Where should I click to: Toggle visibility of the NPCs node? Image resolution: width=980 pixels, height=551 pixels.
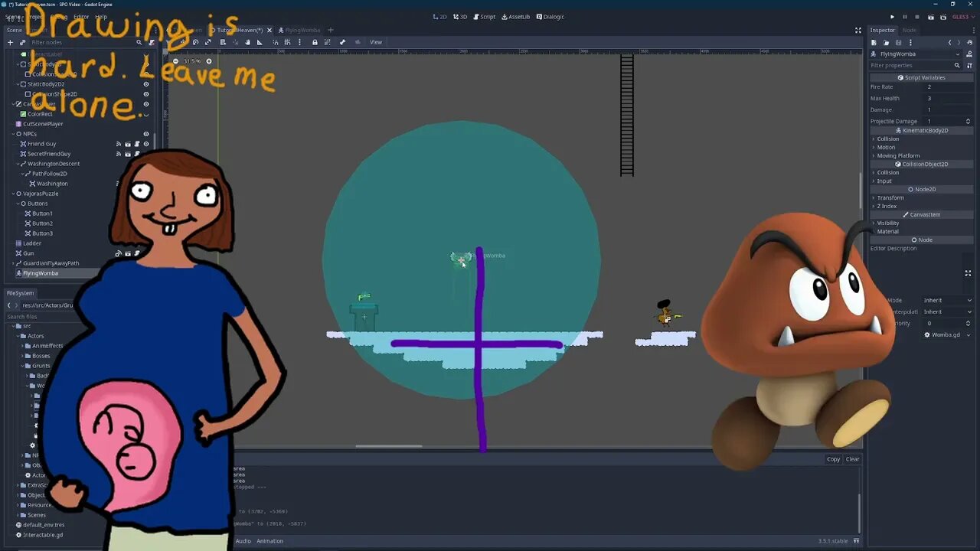pos(146,134)
